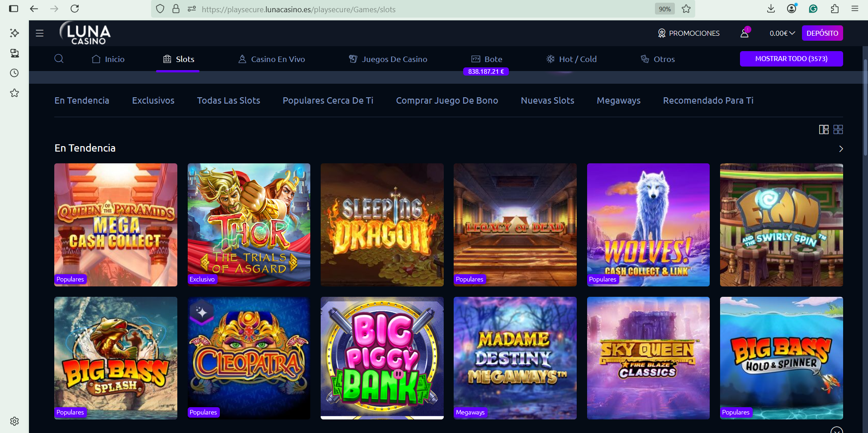Click the browser address bar URL
868x433 pixels.
299,9
